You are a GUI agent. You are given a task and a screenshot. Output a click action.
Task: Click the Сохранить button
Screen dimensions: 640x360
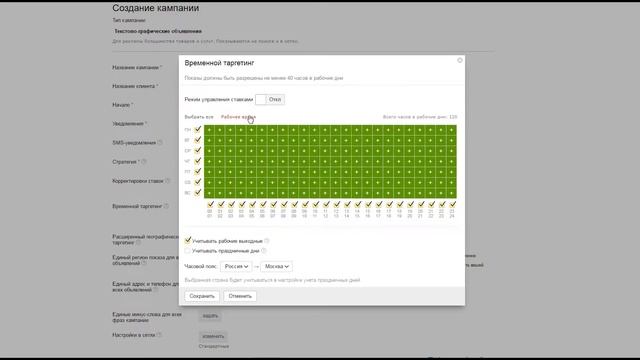pos(202,296)
